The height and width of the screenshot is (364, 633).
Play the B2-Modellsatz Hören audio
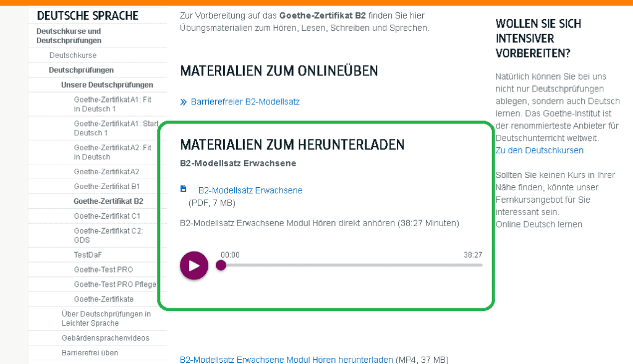point(194,266)
